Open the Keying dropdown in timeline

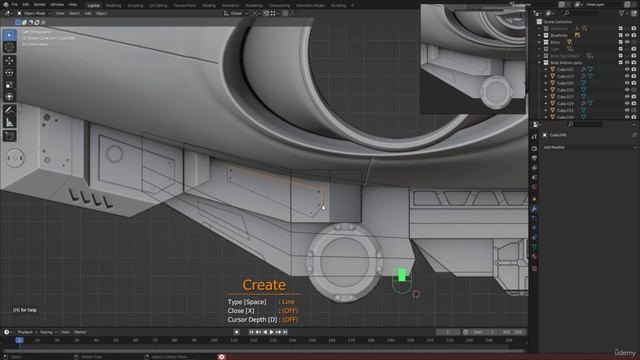tap(49, 332)
